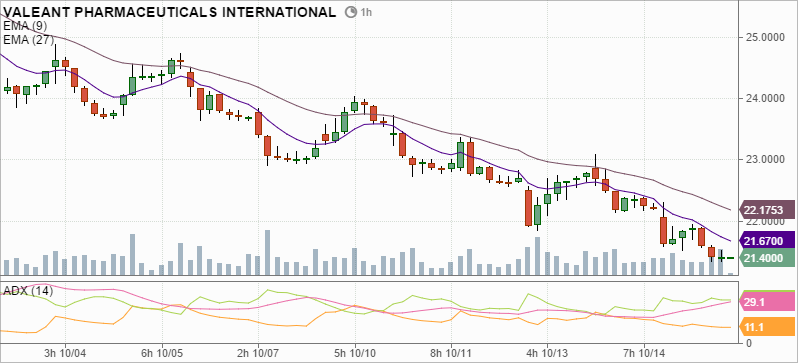Click the 24.0000 price axis label
The image size is (798, 363).
[764, 98]
